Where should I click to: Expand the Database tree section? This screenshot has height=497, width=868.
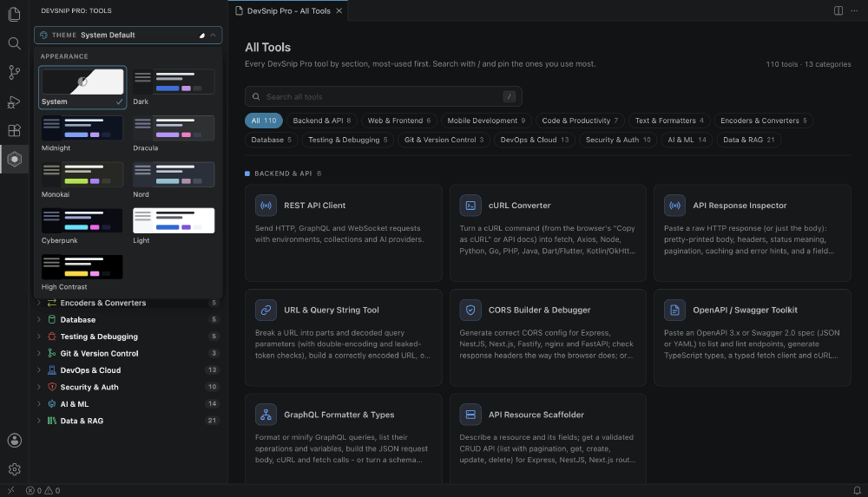coord(128,319)
